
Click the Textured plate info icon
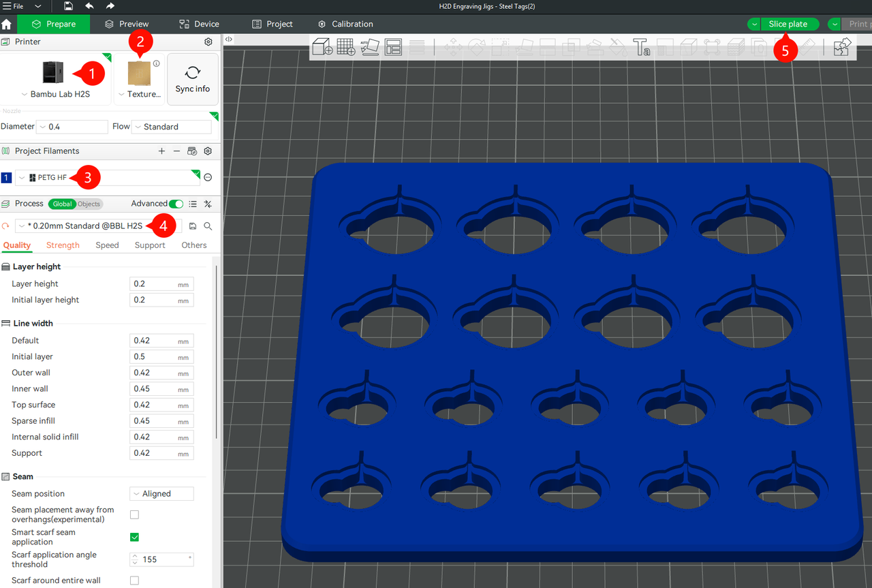[157, 63]
